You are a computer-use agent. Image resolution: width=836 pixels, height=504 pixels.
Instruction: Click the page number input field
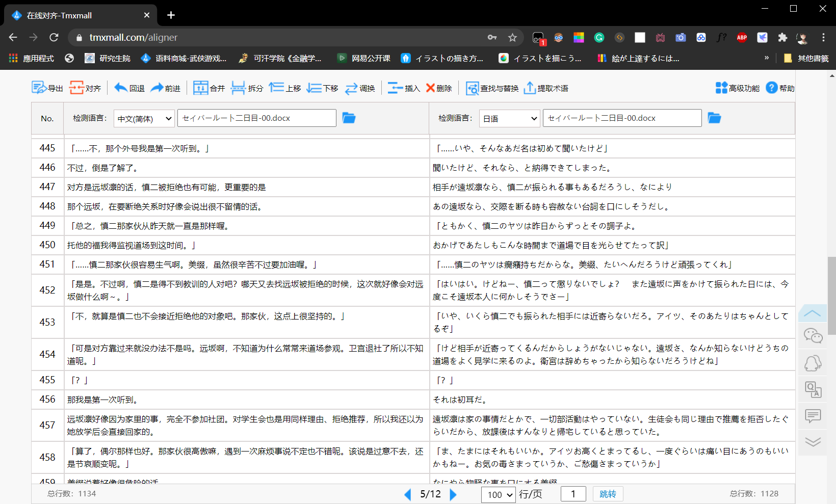[573, 494]
